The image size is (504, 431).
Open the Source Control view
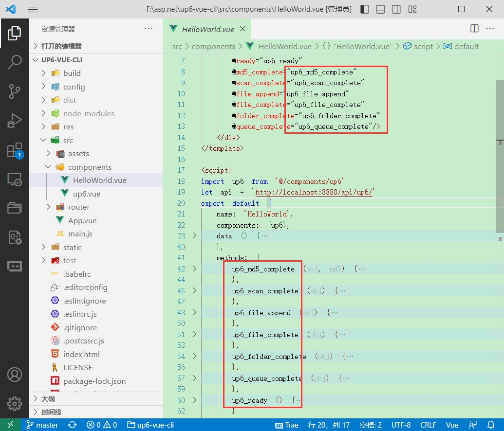pyautogui.click(x=14, y=91)
